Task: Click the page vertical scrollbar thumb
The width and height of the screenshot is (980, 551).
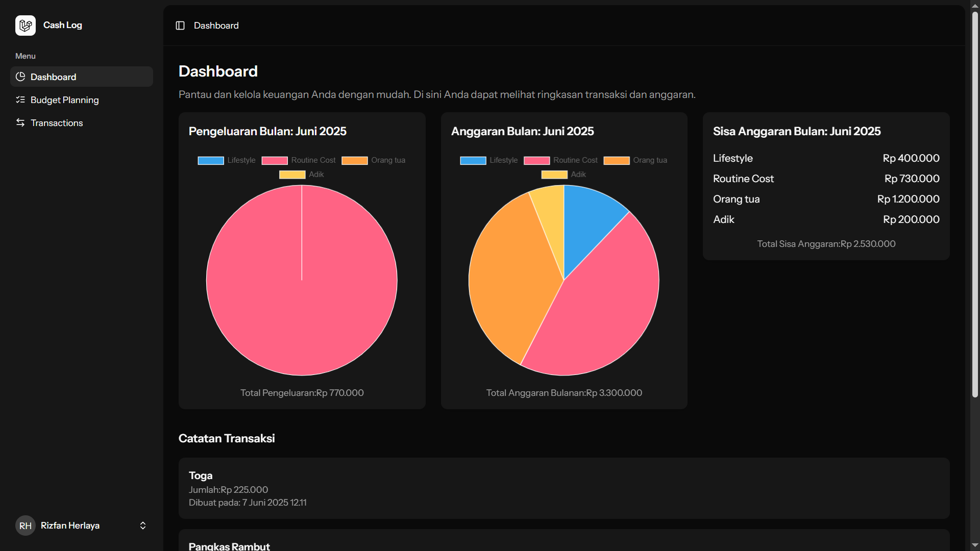Action: [x=975, y=204]
